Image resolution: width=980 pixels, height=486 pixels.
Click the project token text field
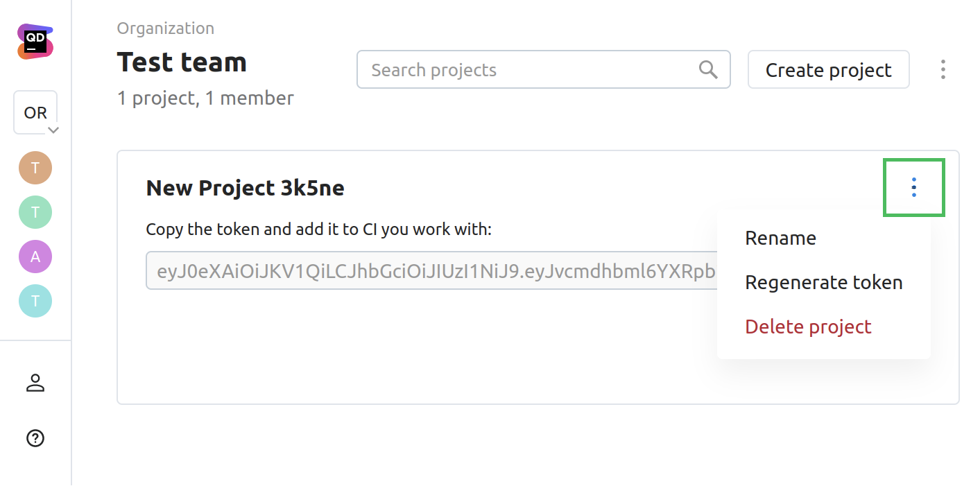[430, 270]
